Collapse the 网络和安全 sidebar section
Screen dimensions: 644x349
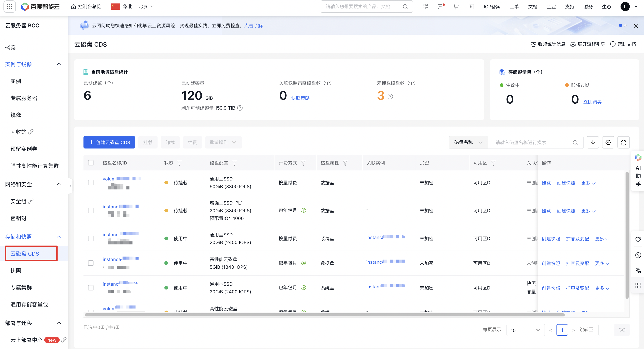point(59,184)
